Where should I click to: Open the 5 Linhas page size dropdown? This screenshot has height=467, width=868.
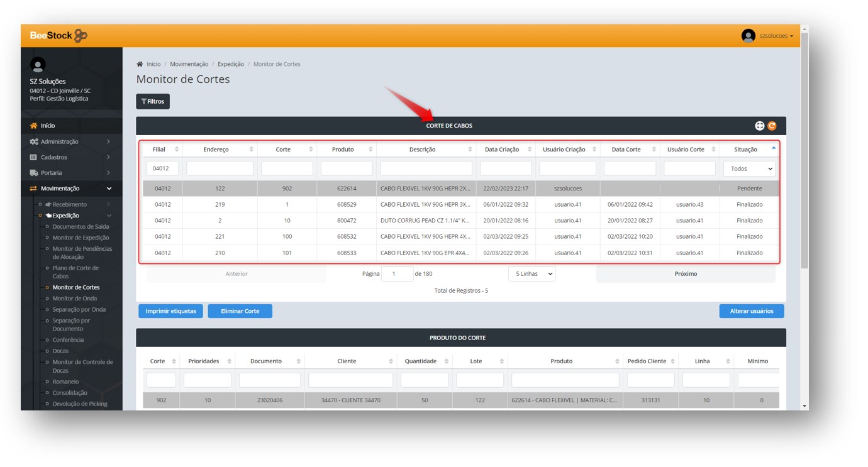(x=531, y=274)
